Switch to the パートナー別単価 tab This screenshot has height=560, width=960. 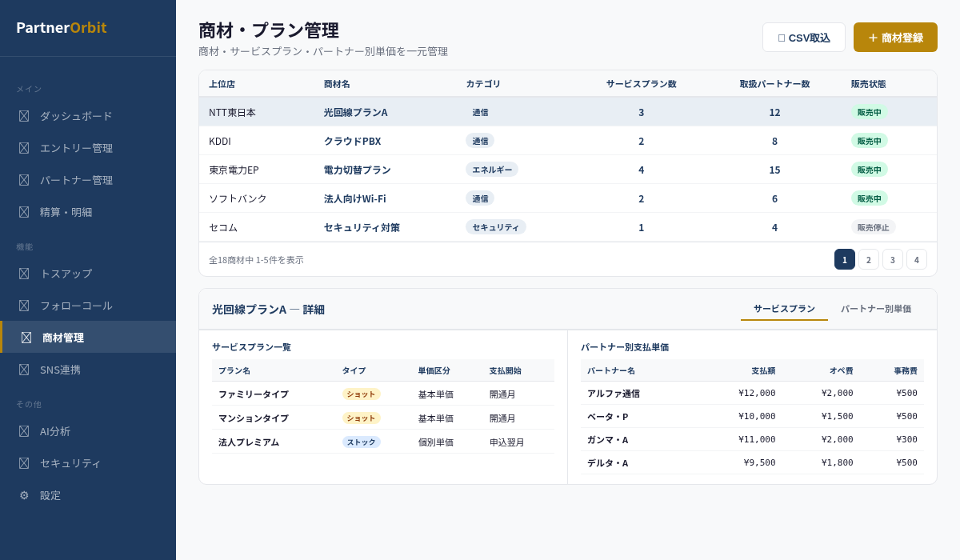(x=875, y=309)
